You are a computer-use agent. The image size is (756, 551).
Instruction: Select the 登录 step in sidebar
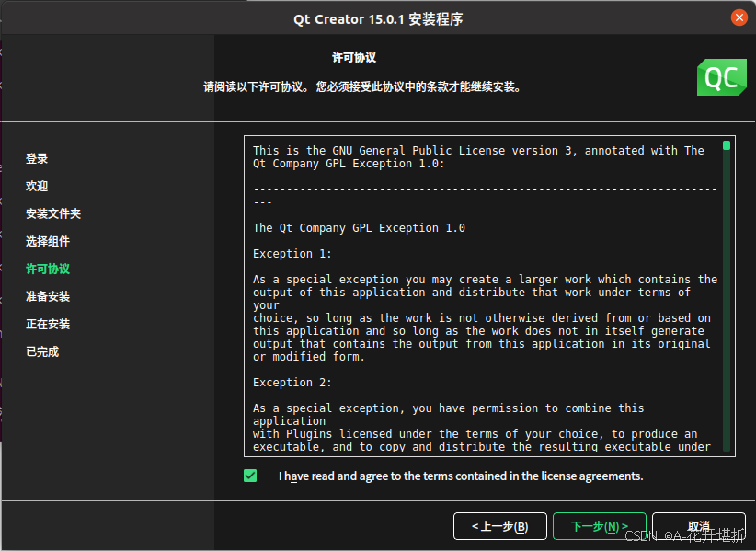[37, 158]
